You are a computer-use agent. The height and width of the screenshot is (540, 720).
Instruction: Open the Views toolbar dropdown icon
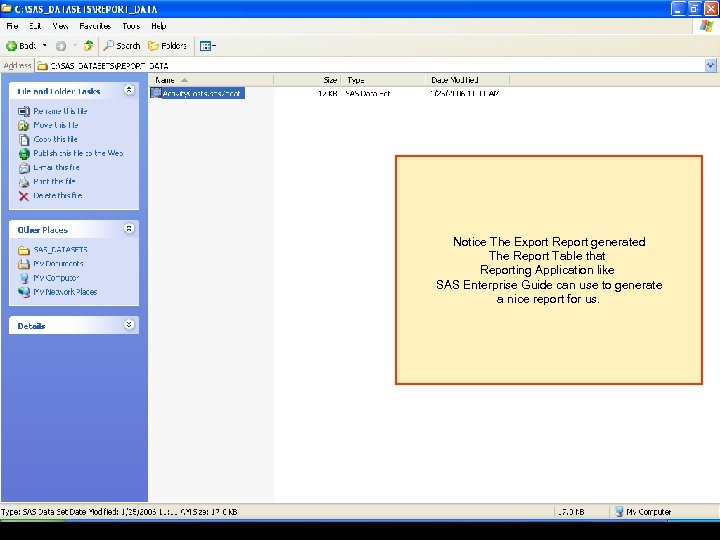tap(208, 45)
